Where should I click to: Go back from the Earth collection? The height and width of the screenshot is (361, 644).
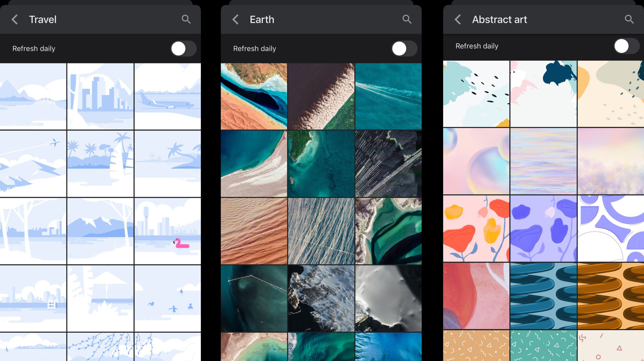[x=235, y=19]
